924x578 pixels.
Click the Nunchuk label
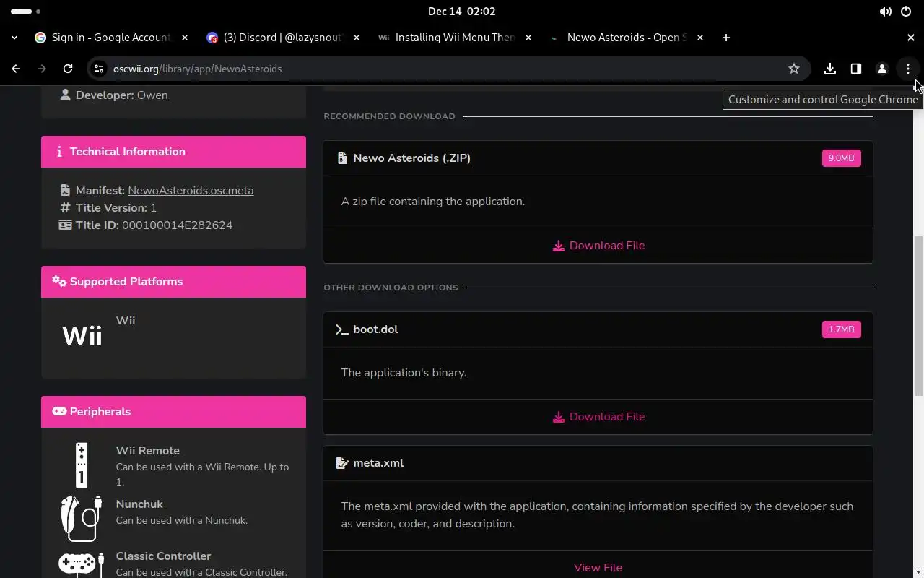[x=139, y=504]
